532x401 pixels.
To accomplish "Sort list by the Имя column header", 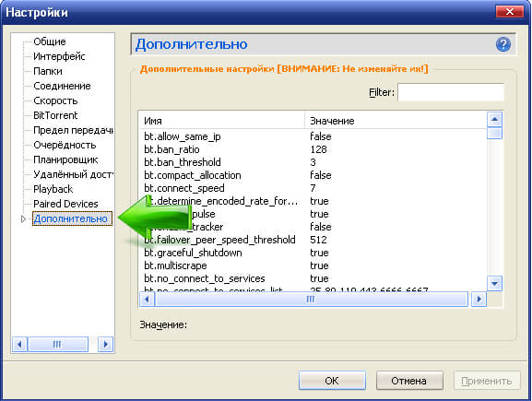I will [221, 121].
